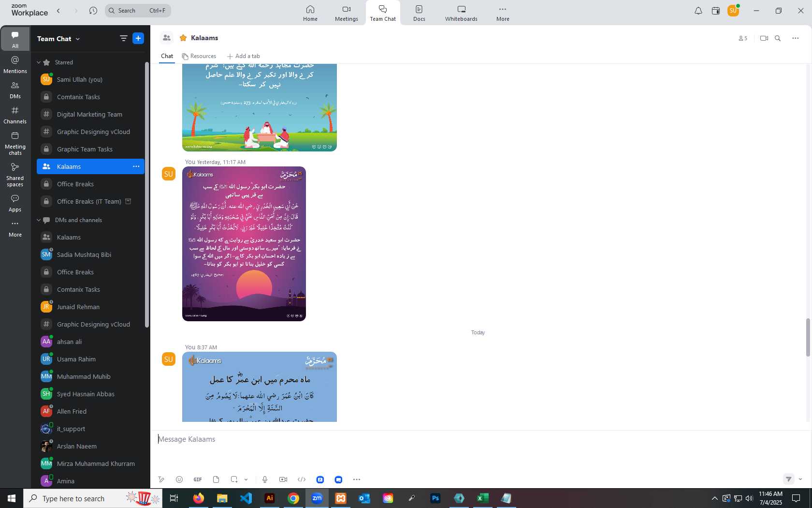Switch to the Meetings tab

pos(347,13)
